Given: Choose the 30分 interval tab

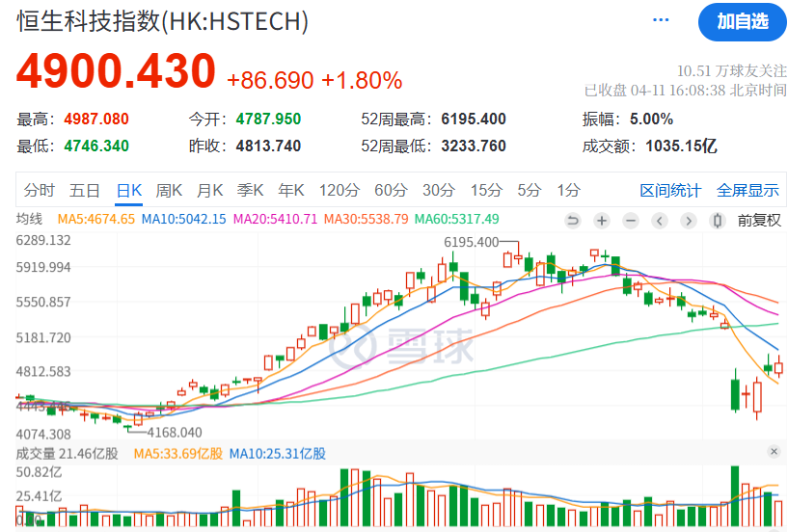Looking at the screenshot, I should point(438,191).
